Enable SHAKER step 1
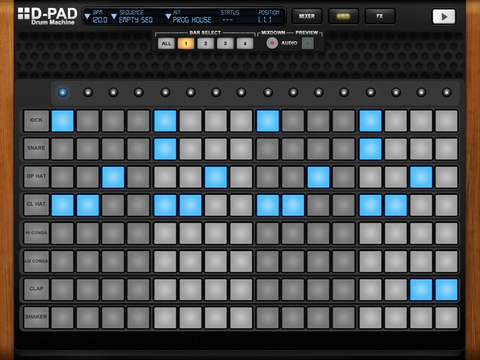The image size is (480, 360). coord(62,317)
